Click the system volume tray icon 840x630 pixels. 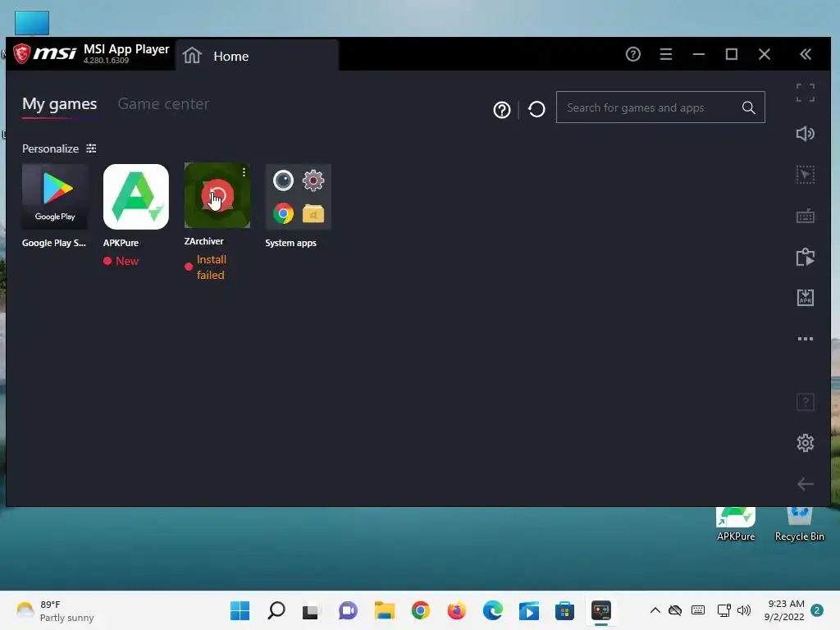[x=744, y=610]
